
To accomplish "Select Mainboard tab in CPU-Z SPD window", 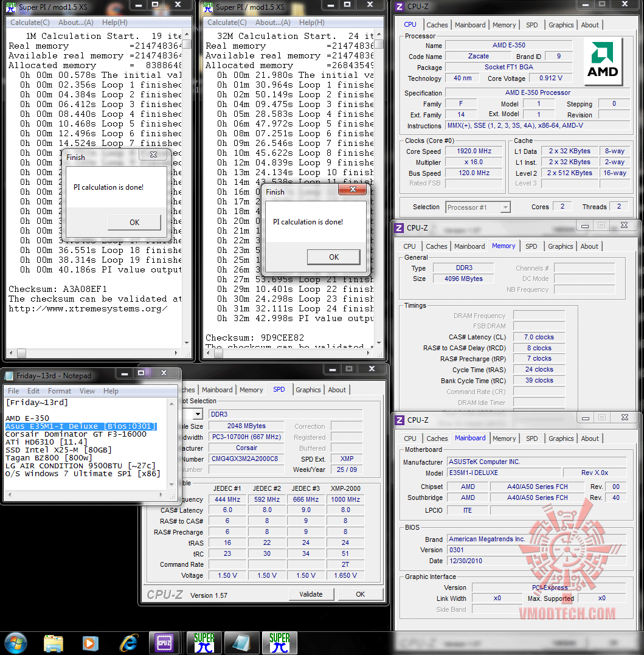I will coord(217,390).
